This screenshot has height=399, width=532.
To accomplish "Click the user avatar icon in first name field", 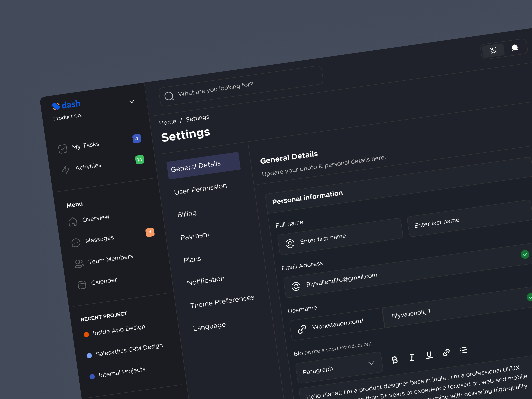I will point(290,244).
